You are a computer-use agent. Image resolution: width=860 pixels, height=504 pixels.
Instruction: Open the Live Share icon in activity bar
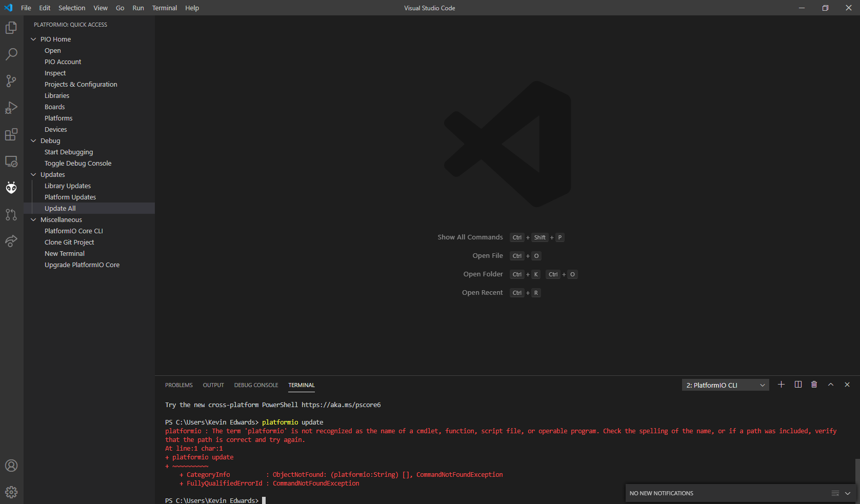[11, 241]
